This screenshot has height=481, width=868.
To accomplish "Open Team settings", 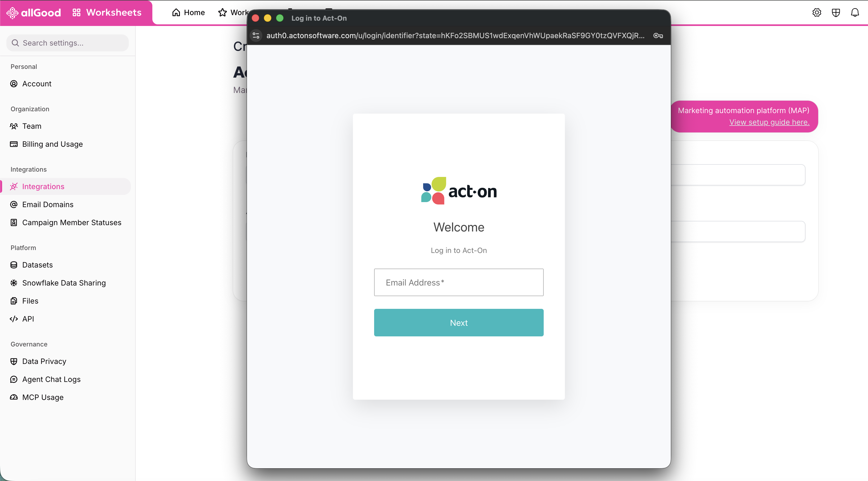I will (65, 126).
